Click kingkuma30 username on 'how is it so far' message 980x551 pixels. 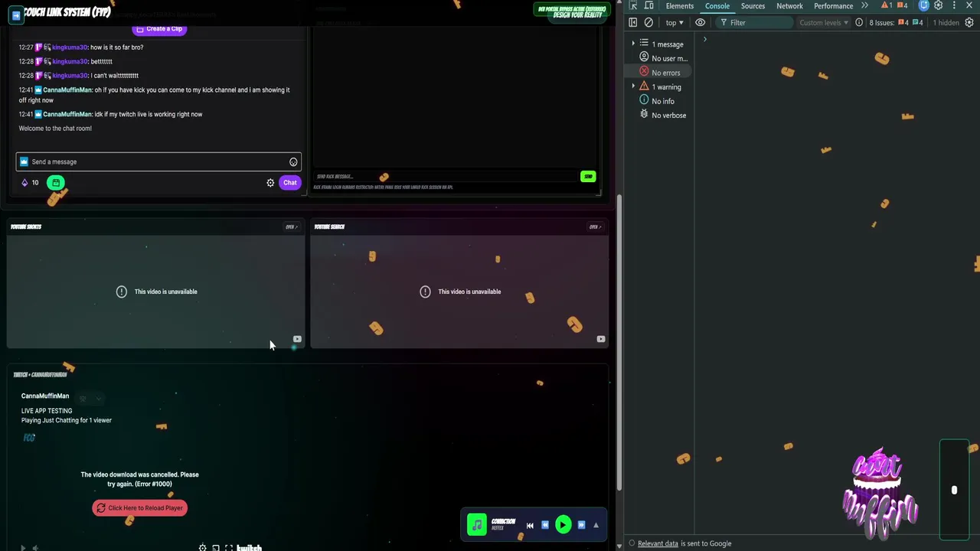70,47
